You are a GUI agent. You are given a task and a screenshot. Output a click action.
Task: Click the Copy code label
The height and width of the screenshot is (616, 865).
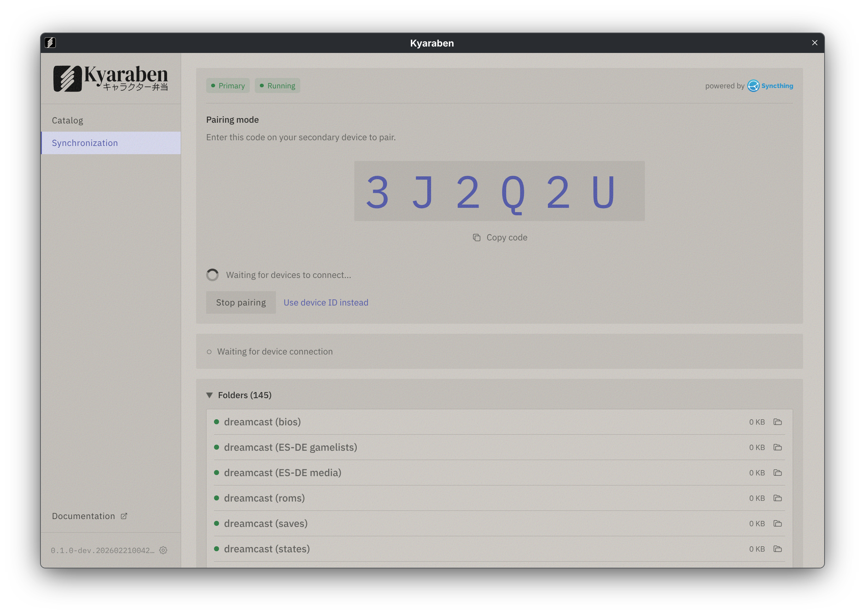pyautogui.click(x=506, y=237)
